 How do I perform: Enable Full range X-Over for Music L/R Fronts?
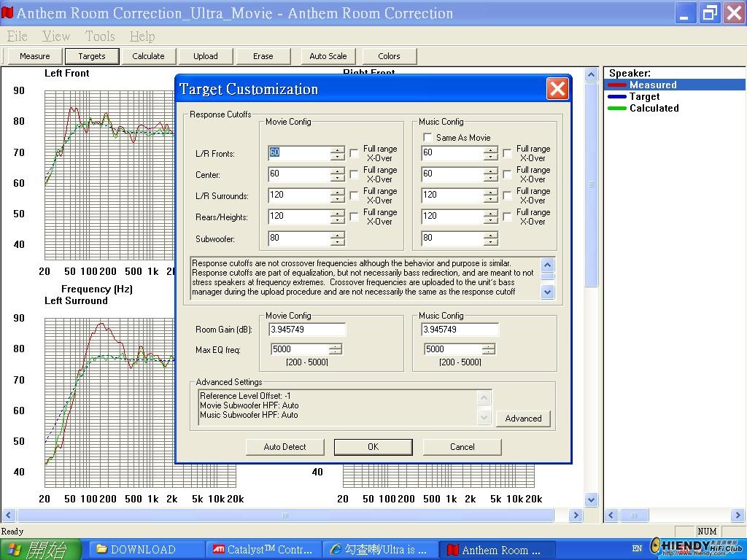pos(508,153)
